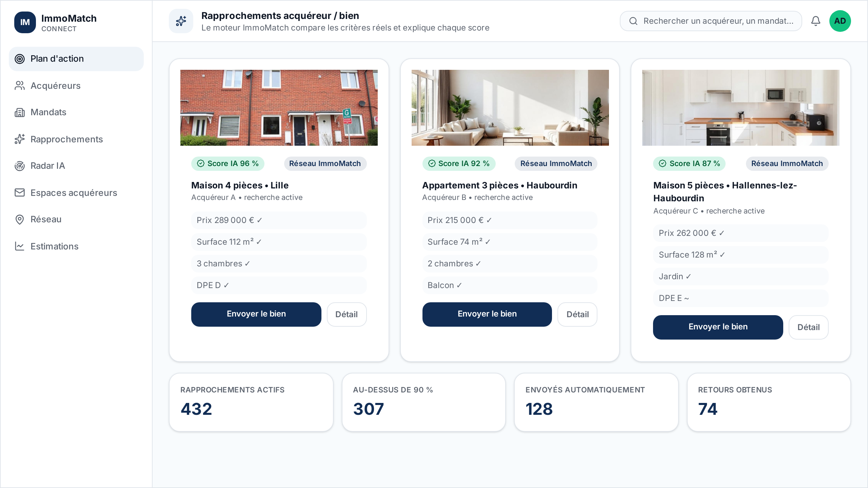Click criterion 'Jardin ✓'
The width and height of the screenshot is (868, 488).
pyautogui.click(x=741, y=277)
